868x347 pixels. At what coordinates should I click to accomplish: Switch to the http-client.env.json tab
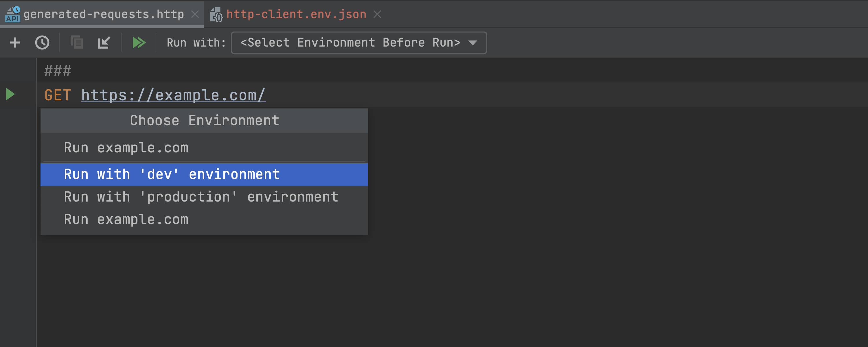[296, 14]
